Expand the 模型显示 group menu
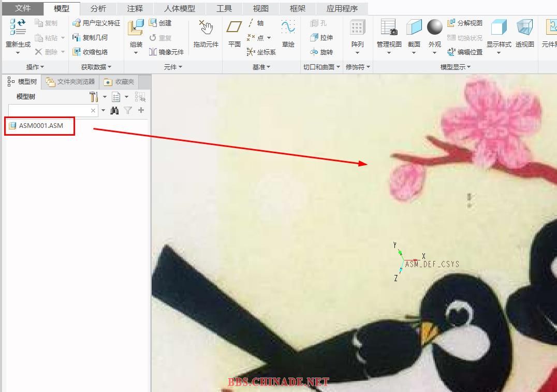Screen dimensions: 557x392 click(x=456, y=67)
